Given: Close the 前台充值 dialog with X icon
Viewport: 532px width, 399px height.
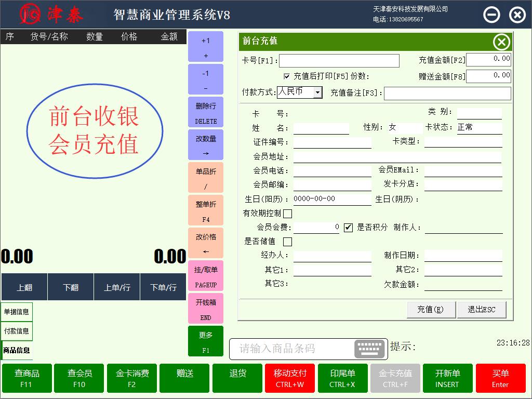Looking at the screenshot, I should (501, 42).
